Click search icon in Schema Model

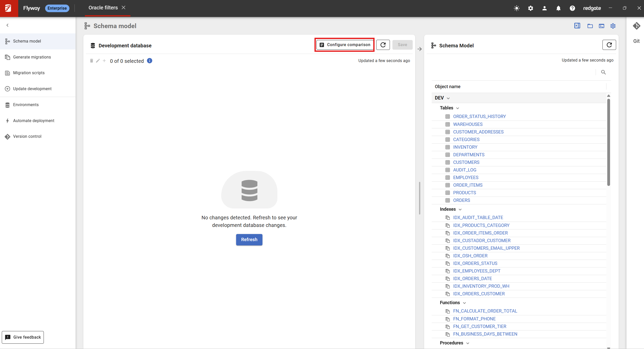[603, 72]
